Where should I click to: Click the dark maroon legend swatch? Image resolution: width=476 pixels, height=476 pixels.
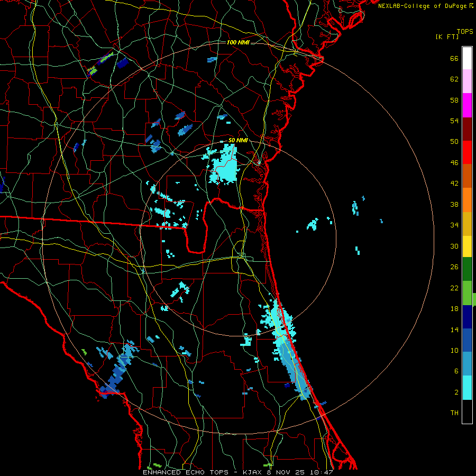coord(467,129)
